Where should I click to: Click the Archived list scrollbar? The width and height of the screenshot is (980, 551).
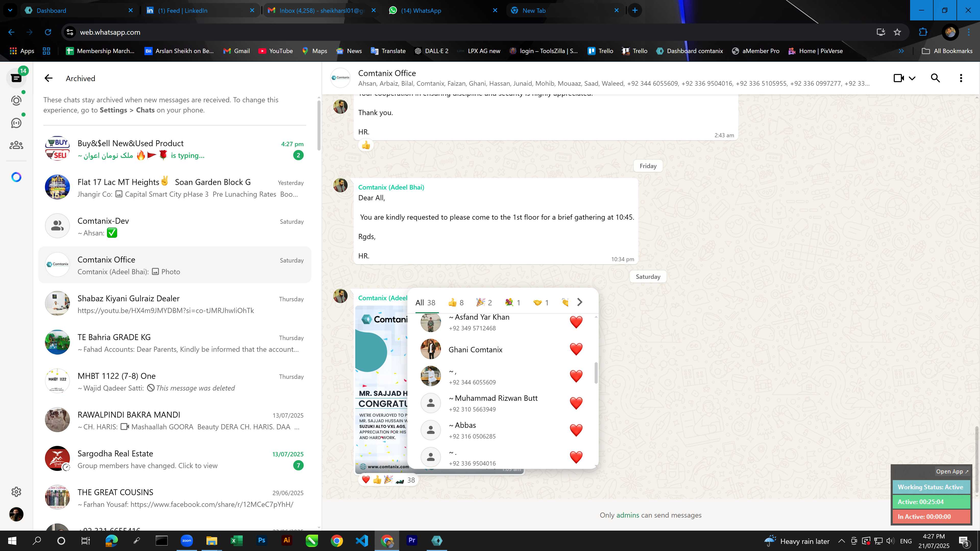(319, 126)
